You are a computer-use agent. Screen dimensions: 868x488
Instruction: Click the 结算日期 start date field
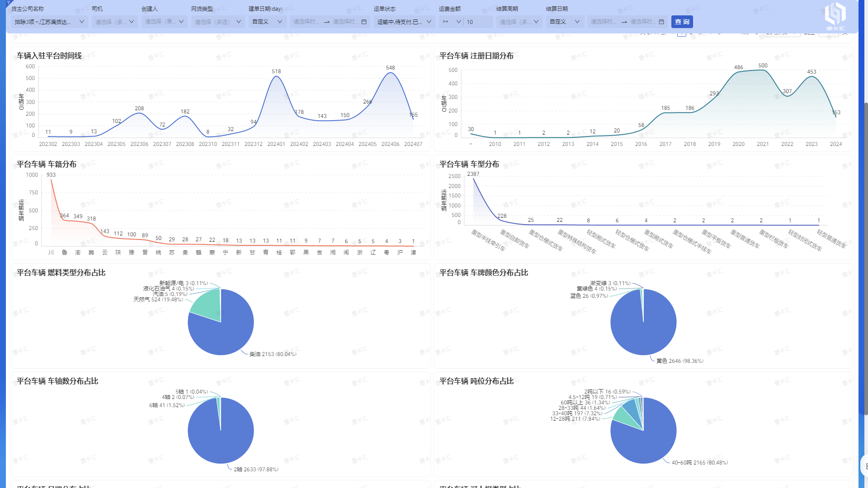tap(604, 22)
